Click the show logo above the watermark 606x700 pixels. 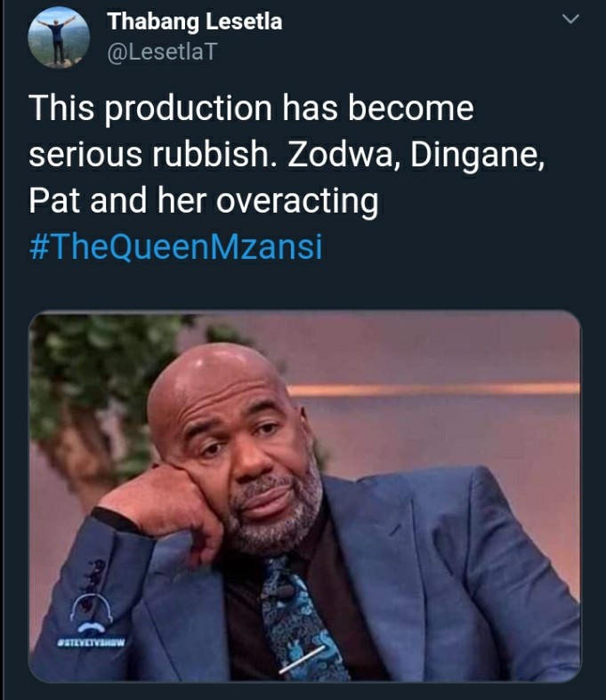(92, 612)
